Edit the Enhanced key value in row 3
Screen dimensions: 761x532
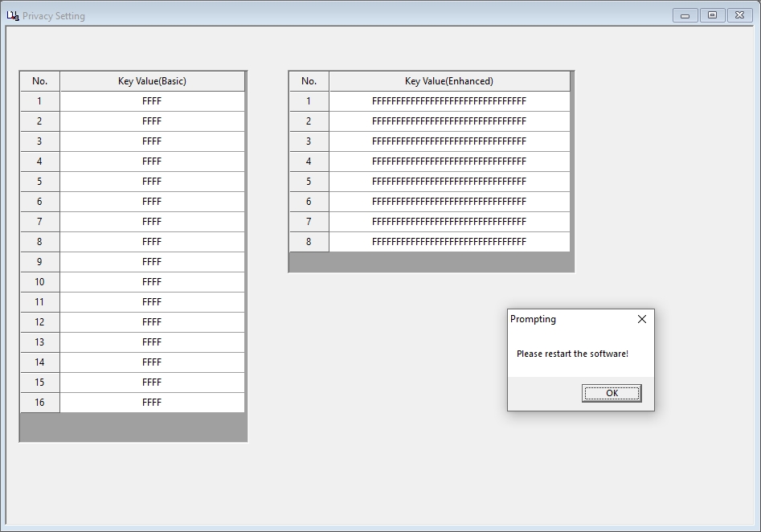(x=449, y=141)
